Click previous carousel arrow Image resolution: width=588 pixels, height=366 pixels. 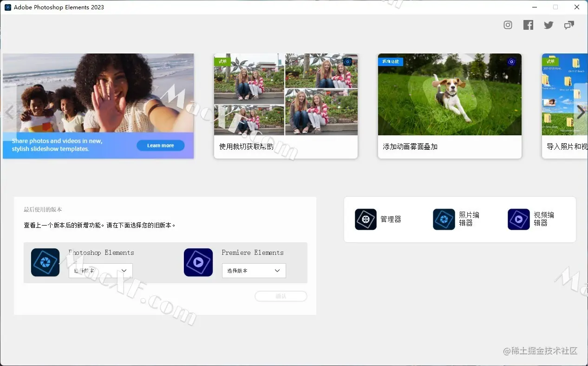click(x=9, y=112)
